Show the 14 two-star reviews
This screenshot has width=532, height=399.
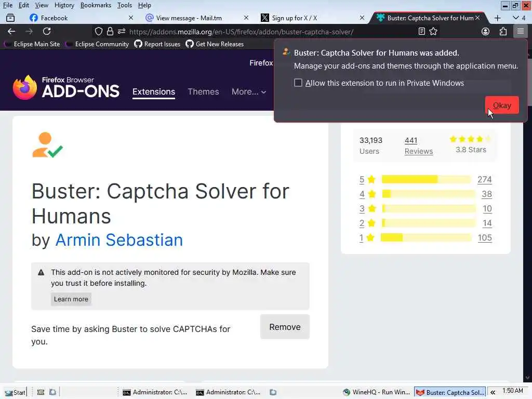(487, 223)
